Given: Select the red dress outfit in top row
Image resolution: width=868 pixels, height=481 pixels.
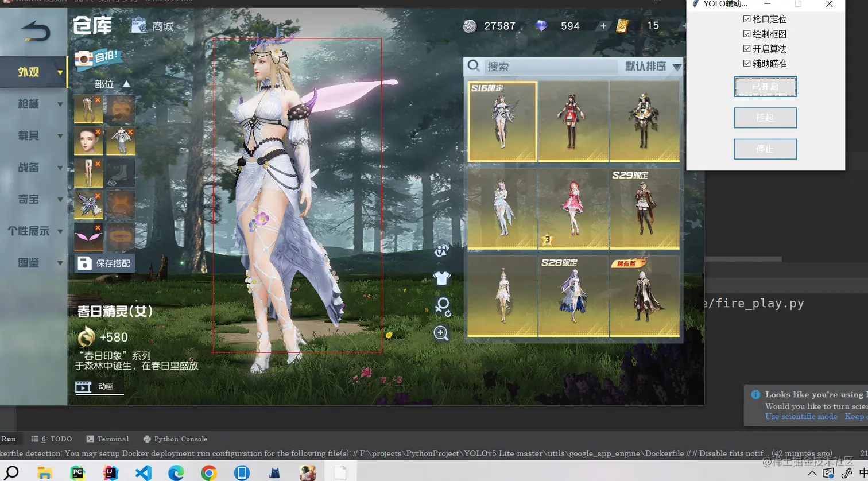Looking at the screenshot, I should coord(573,121).
